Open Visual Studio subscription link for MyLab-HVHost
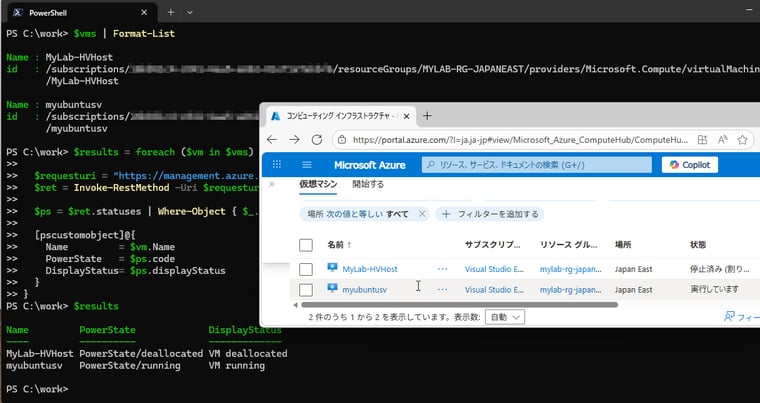The width and height of the screenshot is (760, 403). tap(494, 269)
